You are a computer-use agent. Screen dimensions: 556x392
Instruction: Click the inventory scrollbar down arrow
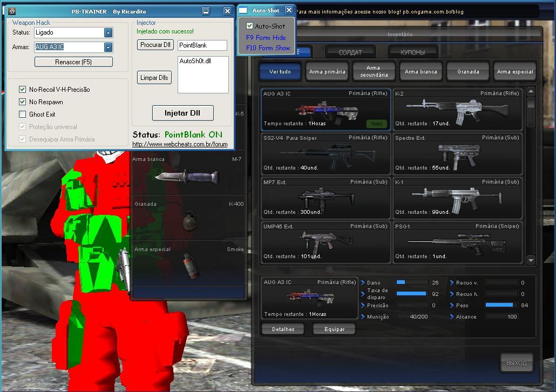pos(531,260)
